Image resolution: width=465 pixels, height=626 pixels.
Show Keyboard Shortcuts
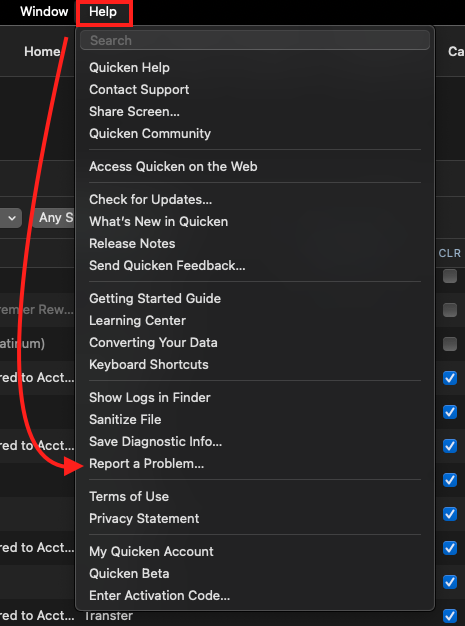[x=148, y=364]
